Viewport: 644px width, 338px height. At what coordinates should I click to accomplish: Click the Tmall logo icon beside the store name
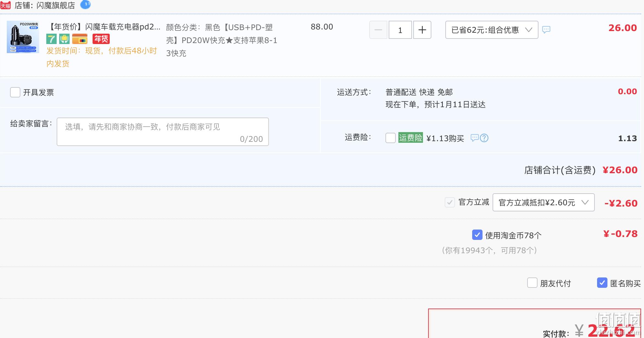(x=6, y=5)
